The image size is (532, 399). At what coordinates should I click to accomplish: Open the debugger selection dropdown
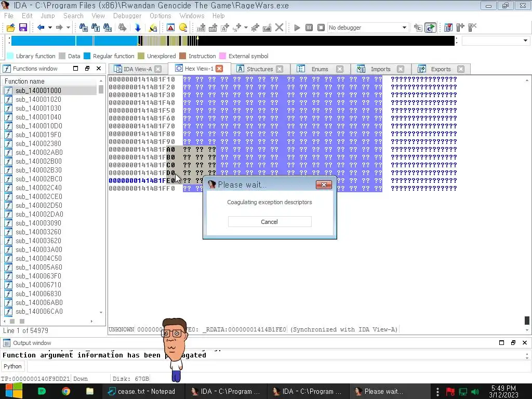pyautogui.click(x=404, y=28)
